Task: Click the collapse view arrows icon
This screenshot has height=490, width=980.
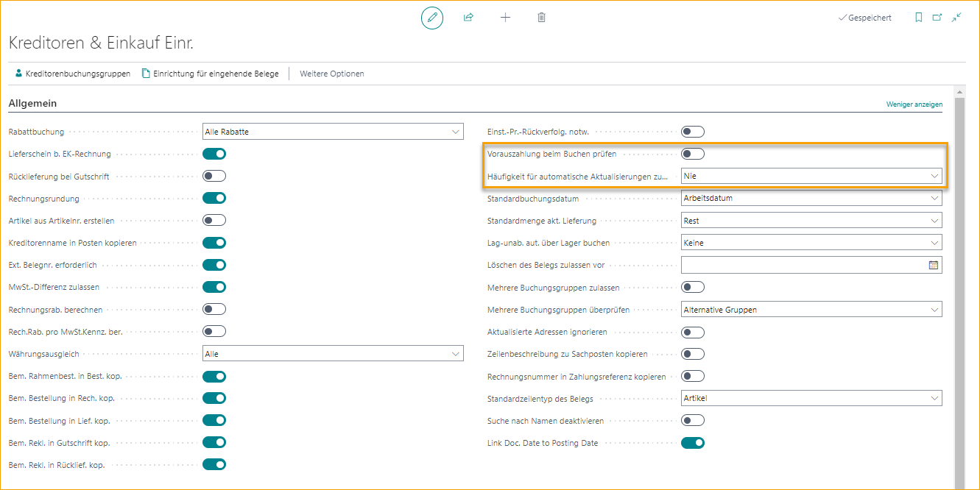Action: click(956, 17)
